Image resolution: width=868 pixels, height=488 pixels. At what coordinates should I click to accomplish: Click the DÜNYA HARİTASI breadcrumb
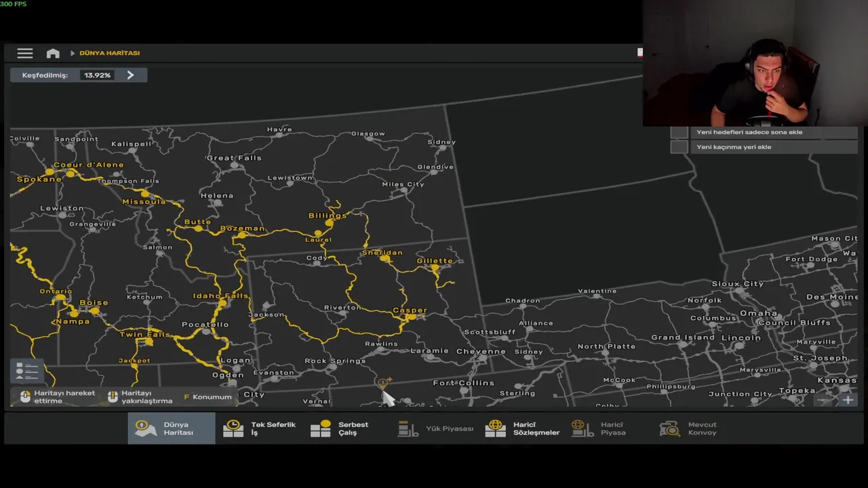pyautogui.click(x=109, y=53)
